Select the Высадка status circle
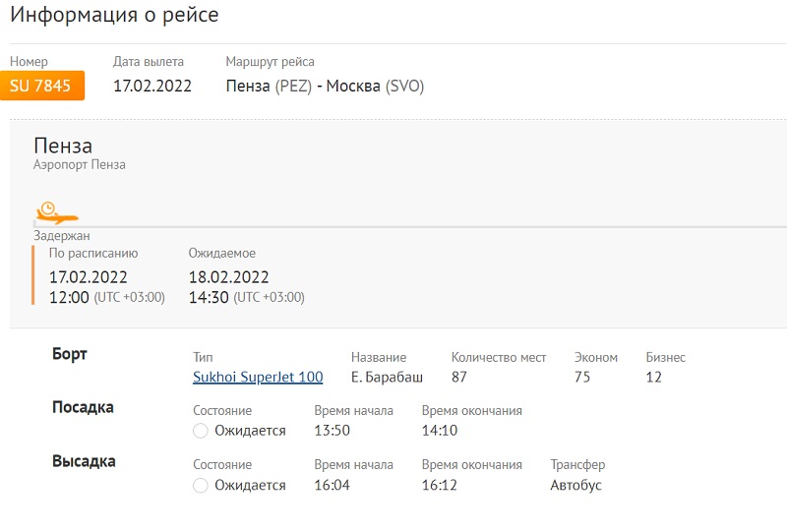 pyautogui.click(x=201, y=485)
